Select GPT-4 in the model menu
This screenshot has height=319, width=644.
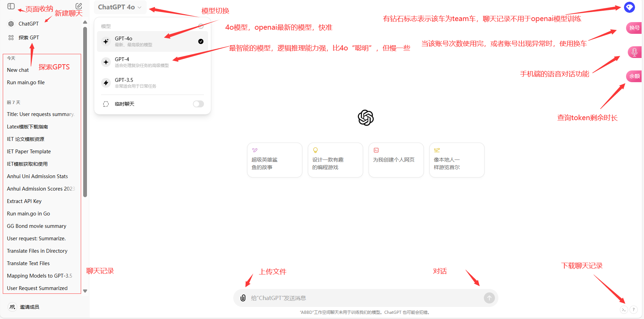point(152,62)
